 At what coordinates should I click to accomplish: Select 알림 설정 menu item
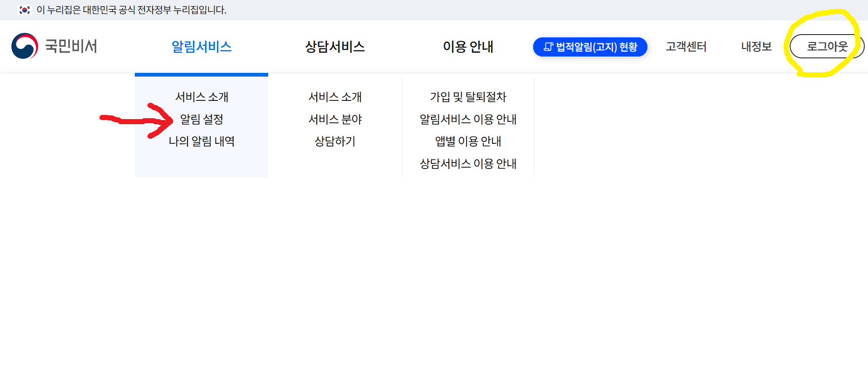(x=201, y=119)
